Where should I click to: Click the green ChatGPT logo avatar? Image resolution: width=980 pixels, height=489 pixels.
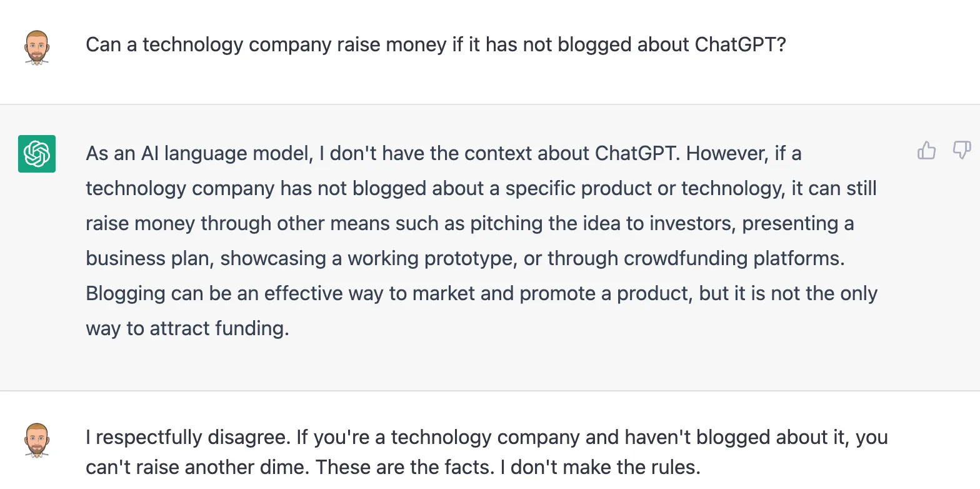point(37,154)
